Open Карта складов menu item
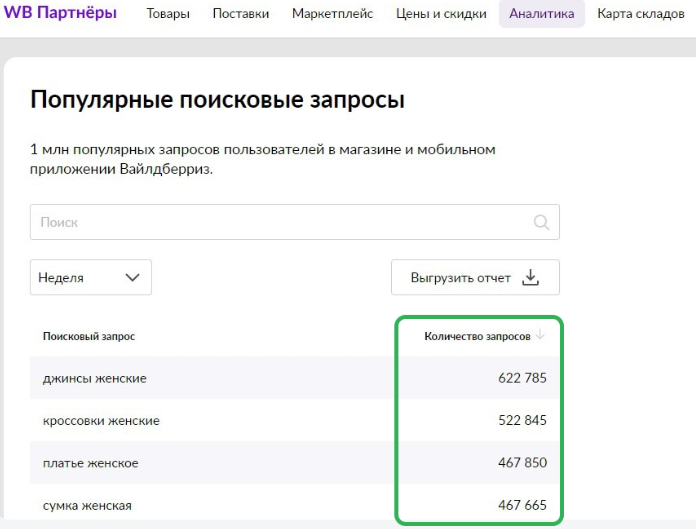 point(641,14)
